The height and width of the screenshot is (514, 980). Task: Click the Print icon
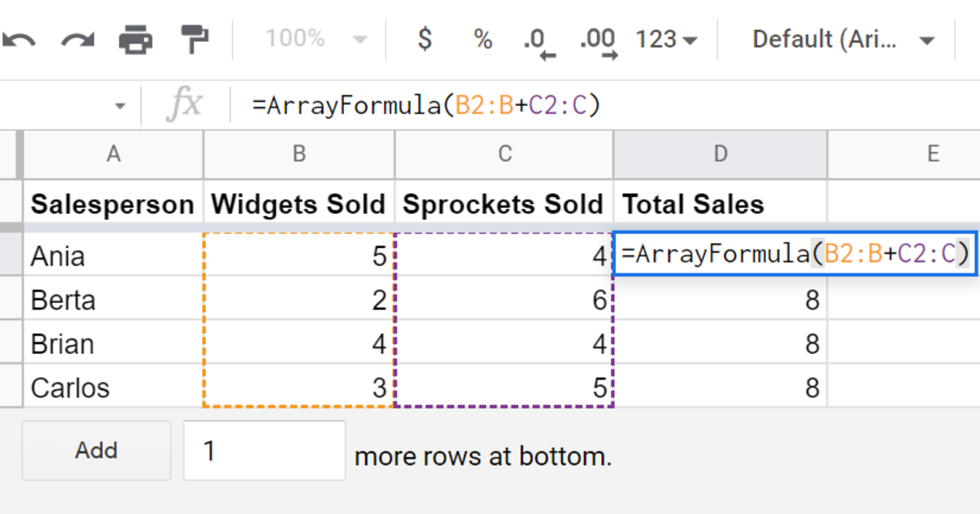pyautogui.click(x=136, y=38)
